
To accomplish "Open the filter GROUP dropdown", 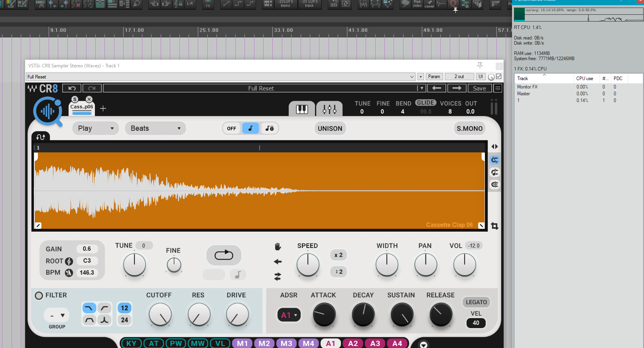I will (x=57, y=315).
